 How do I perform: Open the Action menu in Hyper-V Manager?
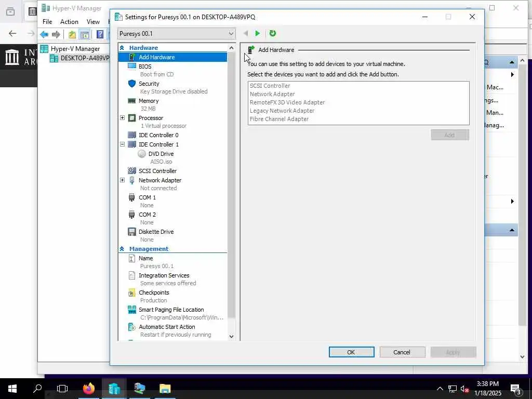tap(69, 22)
